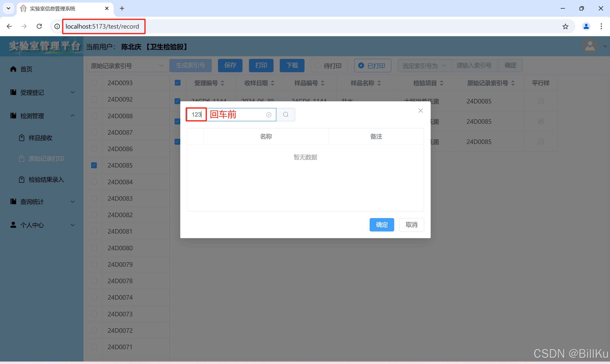Click the browser address bar URL
This screenshot has height=364, width=610.
point(102,26)
